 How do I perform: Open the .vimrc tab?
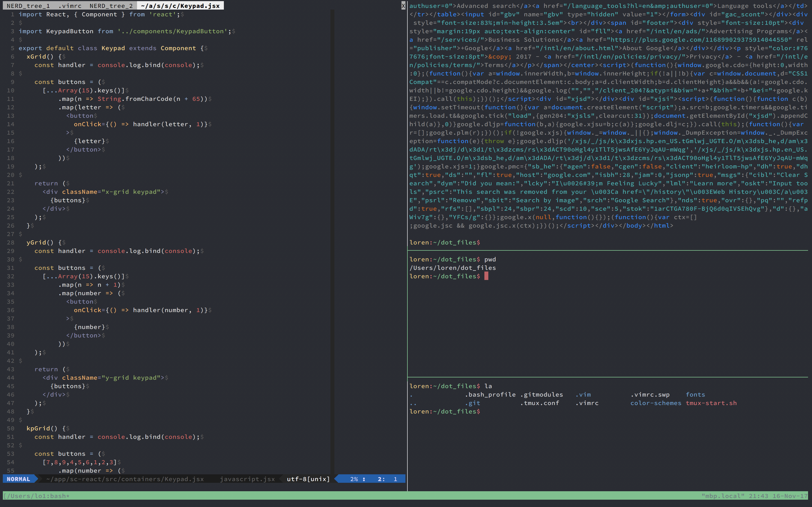point(70,6)
